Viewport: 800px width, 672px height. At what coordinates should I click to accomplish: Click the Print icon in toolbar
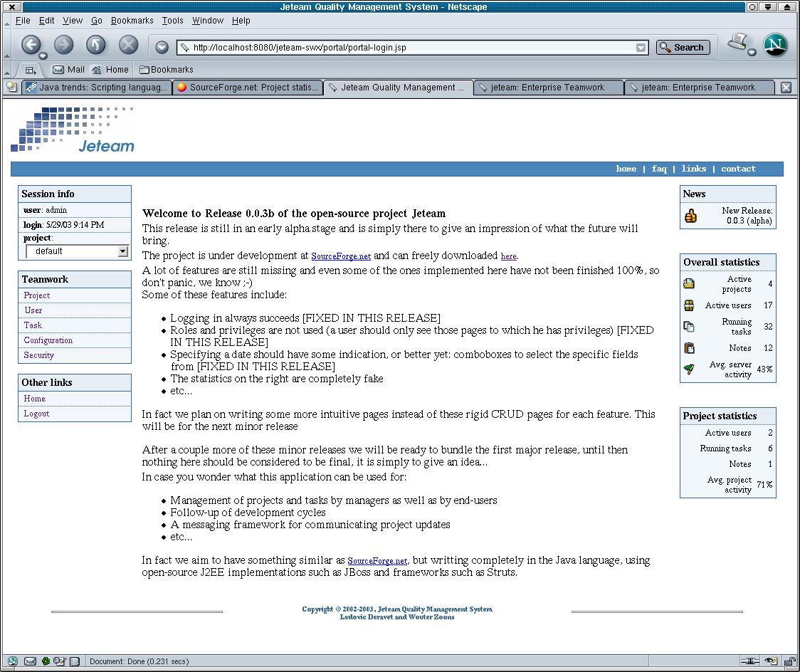click(737, 43)
